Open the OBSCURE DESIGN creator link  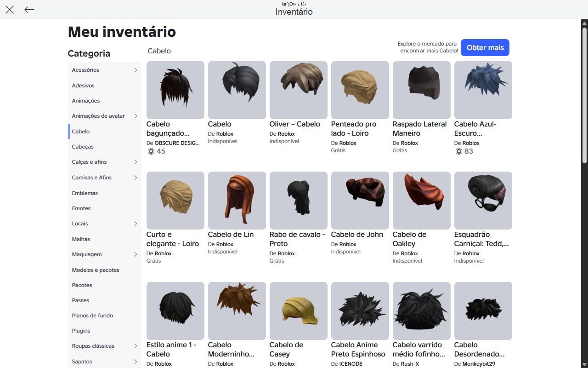[177, 143]
